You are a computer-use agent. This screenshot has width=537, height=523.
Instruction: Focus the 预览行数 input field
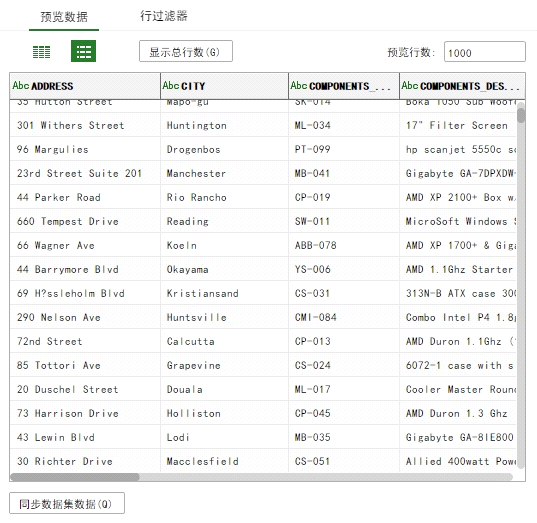click(485, 52)
